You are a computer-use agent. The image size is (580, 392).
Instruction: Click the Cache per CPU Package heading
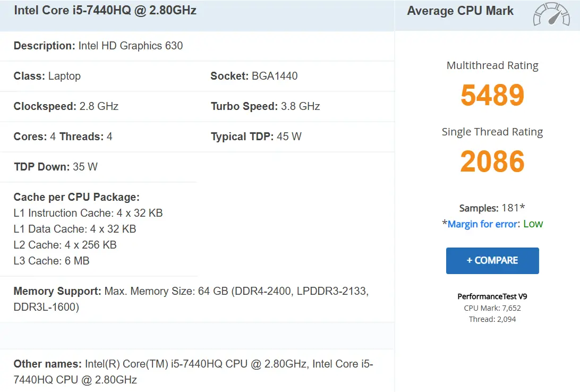[x=76, y=197]
